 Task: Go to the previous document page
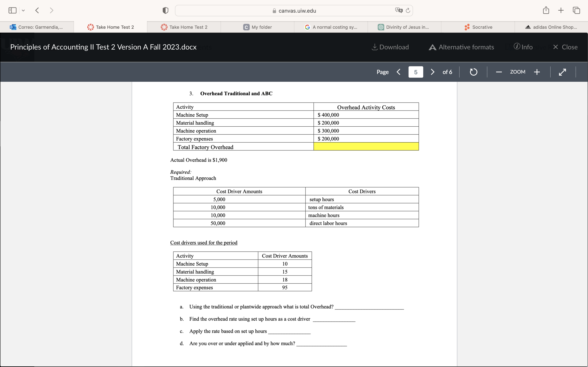pos(399,72)
